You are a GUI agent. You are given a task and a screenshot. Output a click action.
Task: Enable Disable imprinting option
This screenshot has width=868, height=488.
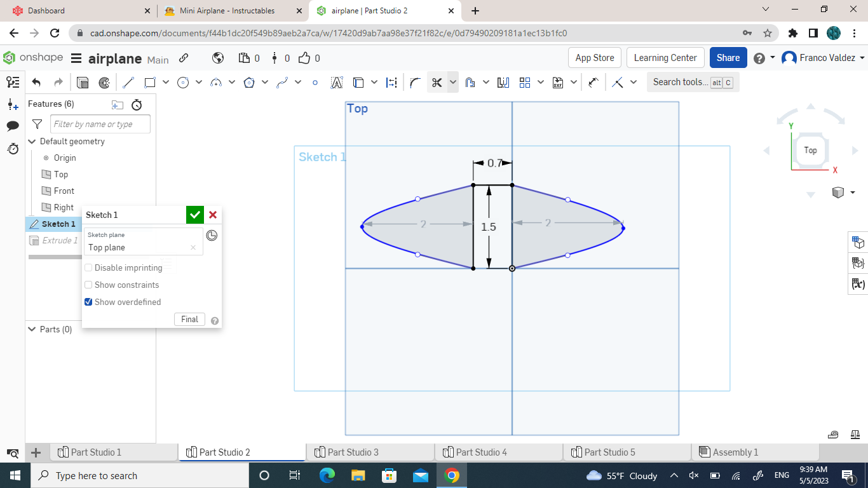point(88,268)
